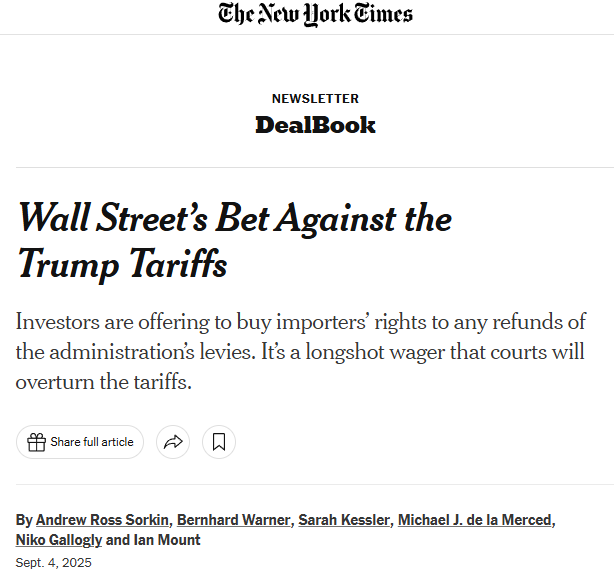Click the gift icon in the share button
This screenshot has width=614, height=584.
(37, 442)
